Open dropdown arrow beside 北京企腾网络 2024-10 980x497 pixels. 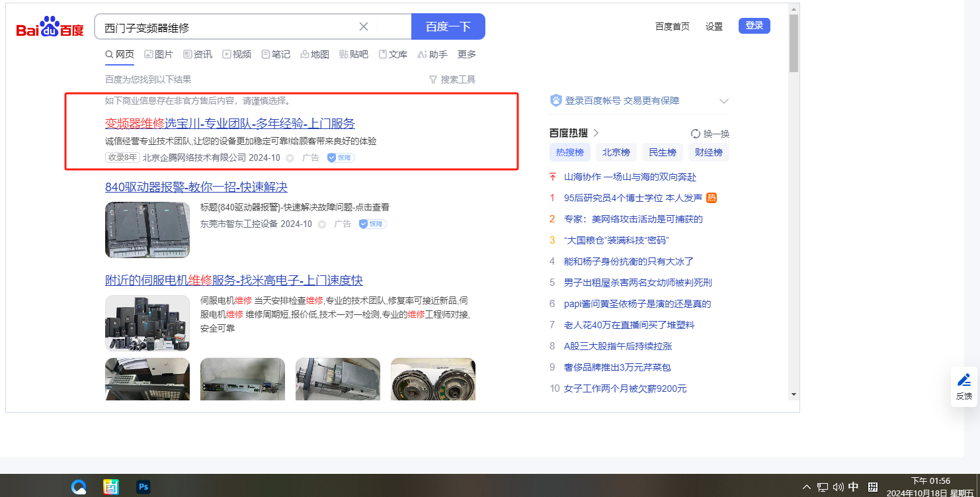pos(290,158)
